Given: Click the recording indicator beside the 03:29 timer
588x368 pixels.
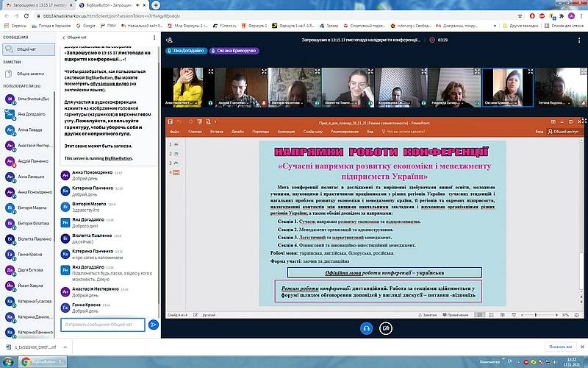Looking at the screenshot, I should 432,40.
